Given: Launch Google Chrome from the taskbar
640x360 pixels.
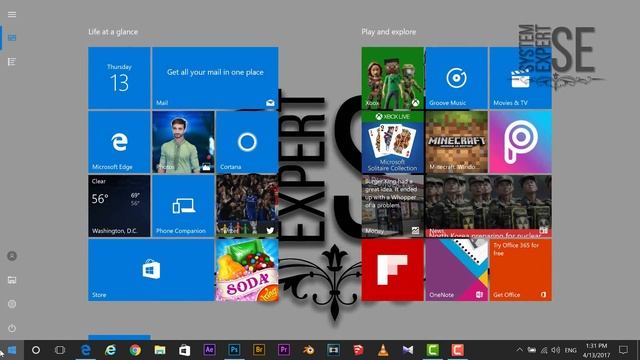Looking at the screenshot, I should point(135,350).
